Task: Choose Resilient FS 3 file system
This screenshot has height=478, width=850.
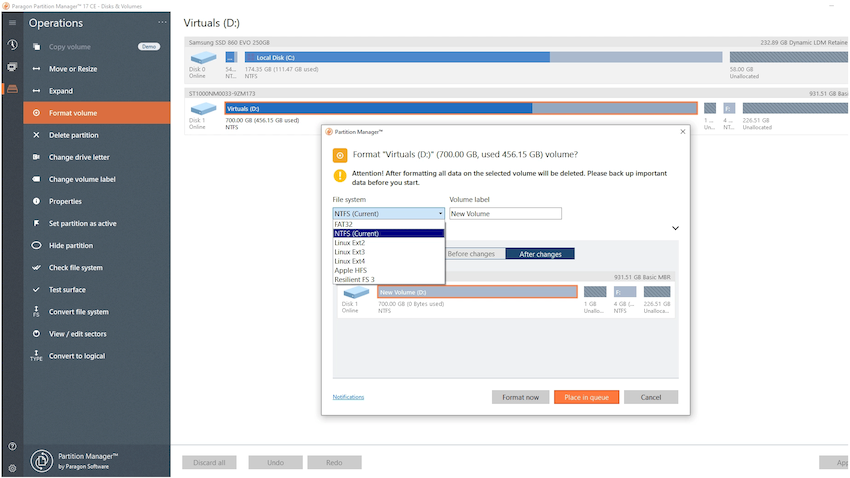Action: coord(389,280)
